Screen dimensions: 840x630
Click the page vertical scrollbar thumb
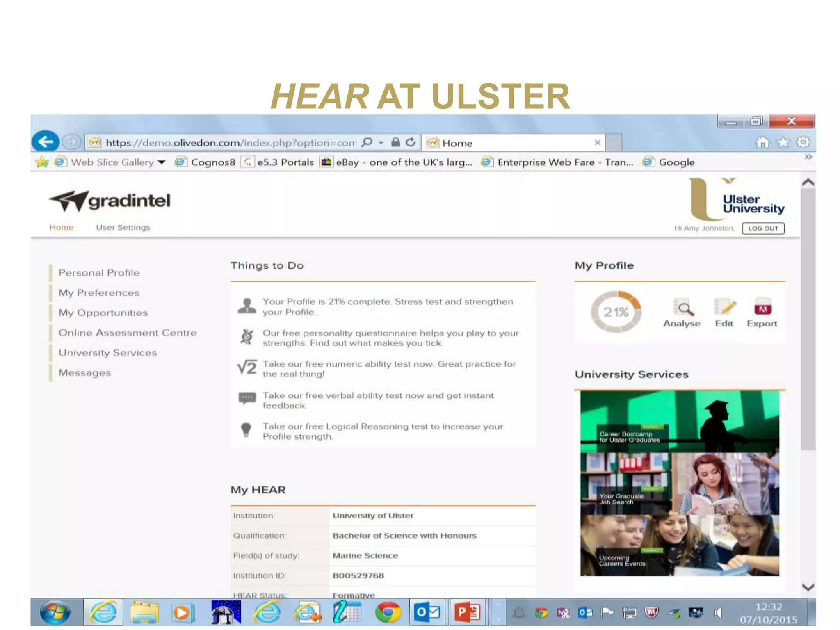tap(808, 320)
